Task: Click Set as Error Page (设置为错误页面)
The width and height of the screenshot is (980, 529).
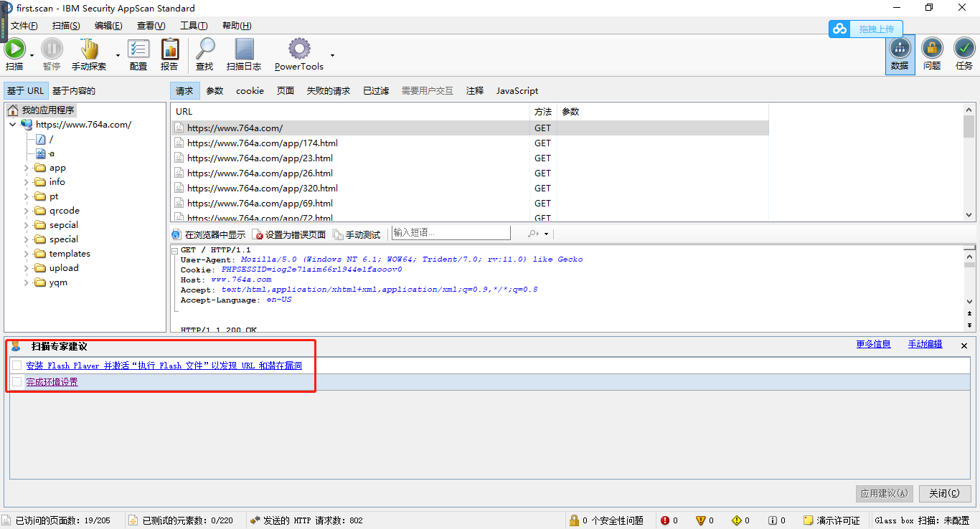Action: pos(289,234)
